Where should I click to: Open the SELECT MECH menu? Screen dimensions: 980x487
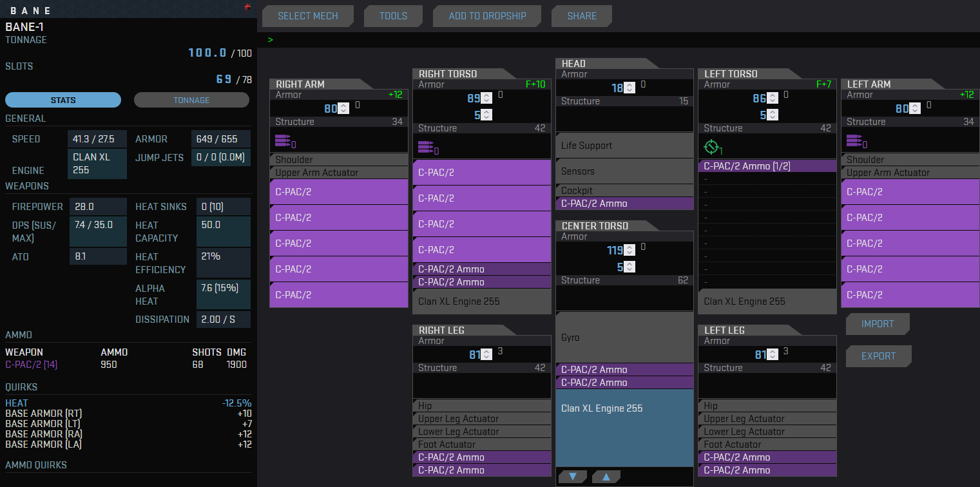click(308, 16)
